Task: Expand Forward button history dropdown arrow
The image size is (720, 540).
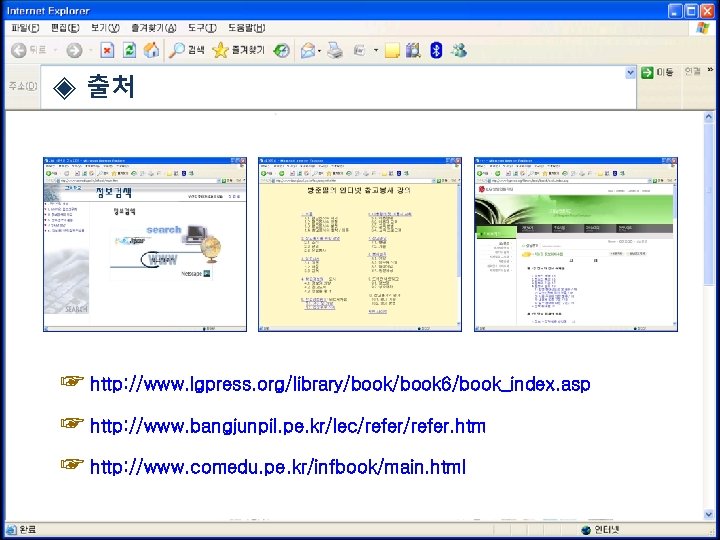Action: [91, 50]
